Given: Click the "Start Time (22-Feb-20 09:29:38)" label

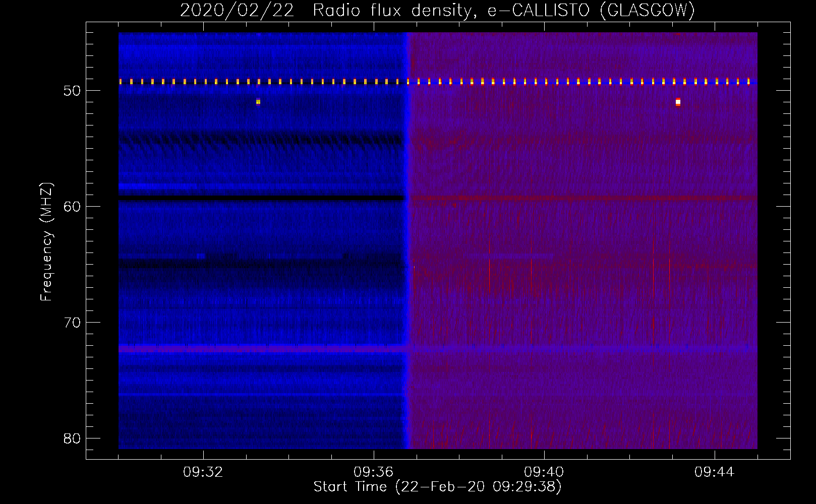Looking at the screenshot, I should pos(437,486).
